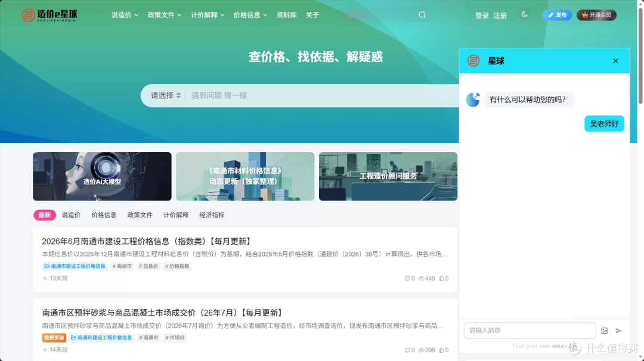Focus the 请输入消息 chat input
Screen dimensions: 644x361
[530, 330]
